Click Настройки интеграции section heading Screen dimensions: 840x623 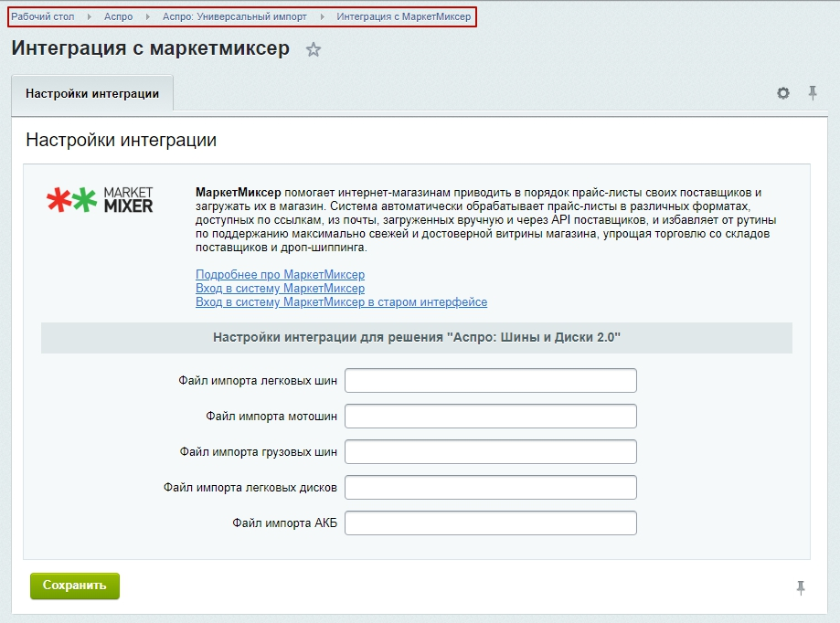coord(121,141)
